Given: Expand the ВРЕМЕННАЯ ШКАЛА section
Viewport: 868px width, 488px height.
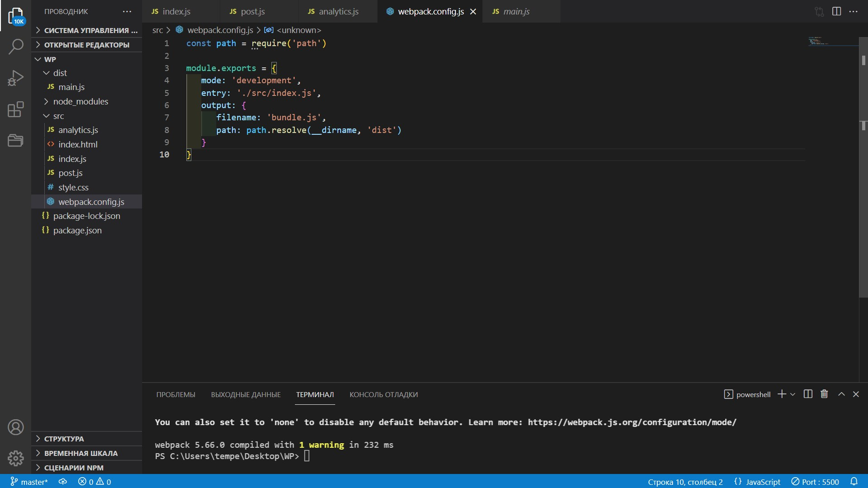Looking at the screenshot, I should point(87,453).
